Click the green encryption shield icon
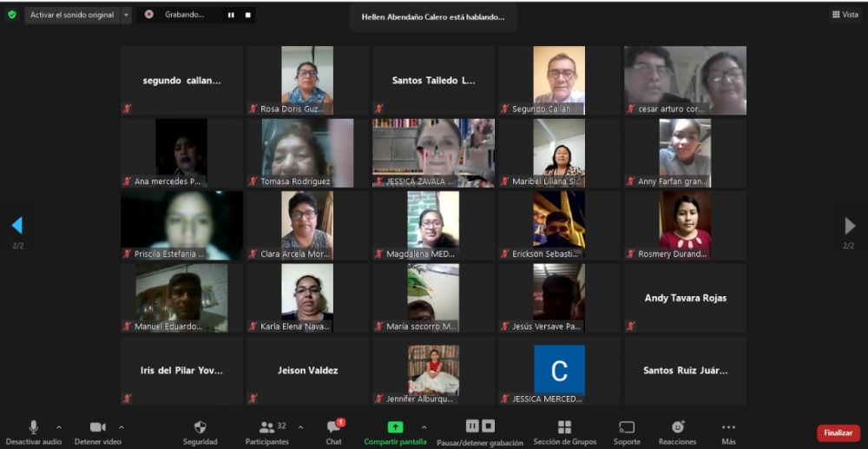This screenshot has width=868, height=449. coord(12,15)
